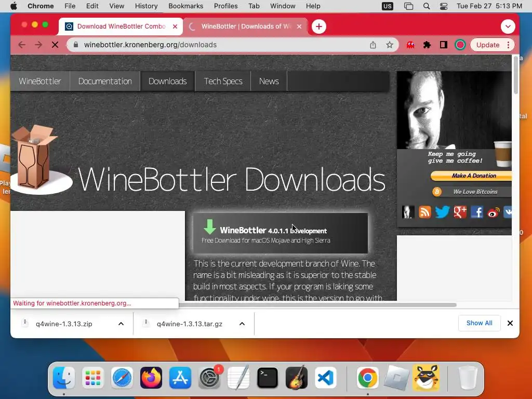Screen dimensions: 532x399
Task: Open Terminal from the Dock
Action: pyautogui.click(x=268, y=378)
